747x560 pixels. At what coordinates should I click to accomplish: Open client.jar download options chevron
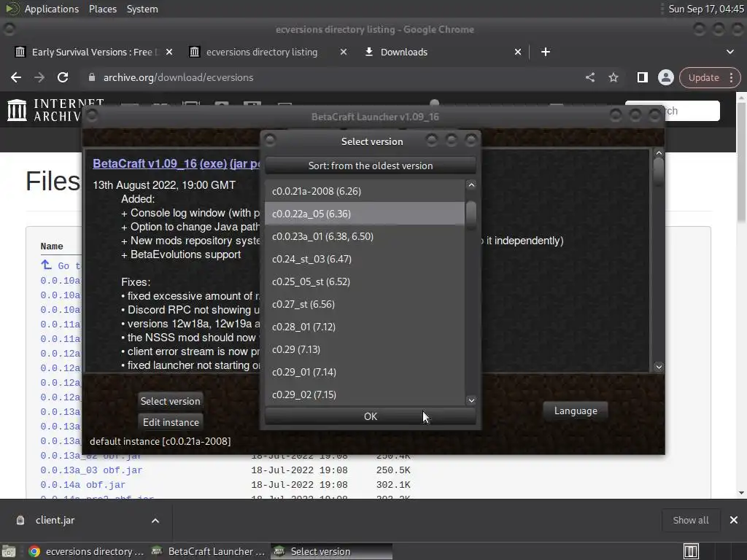155,521
